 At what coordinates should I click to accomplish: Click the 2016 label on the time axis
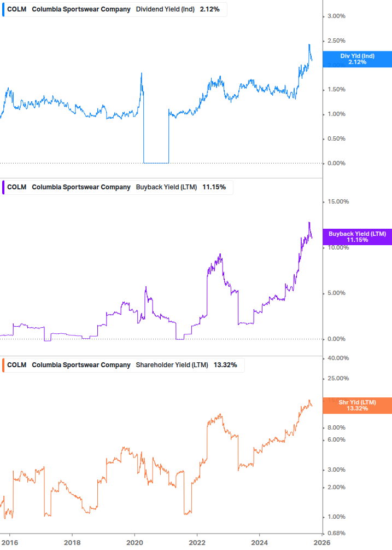(10, 543)
